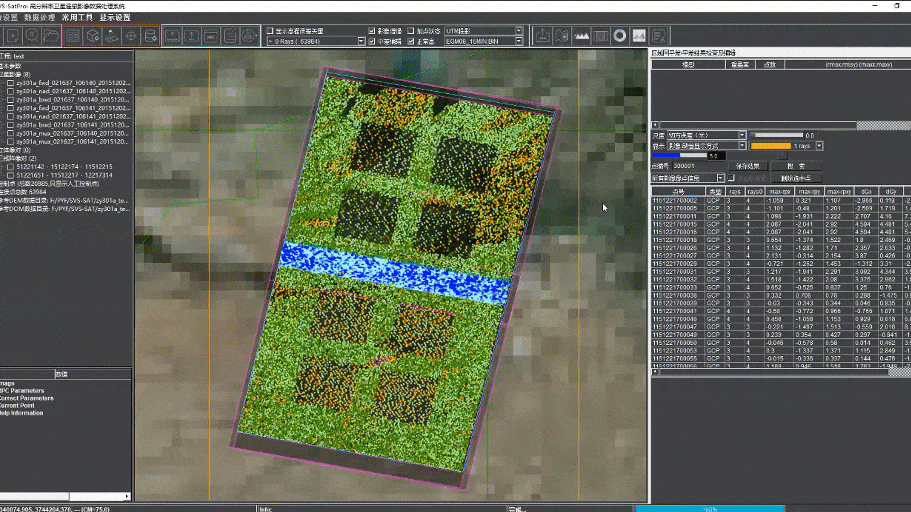Click the image picture icon in right toolbar
911x512 pixels.
(639, 36)
